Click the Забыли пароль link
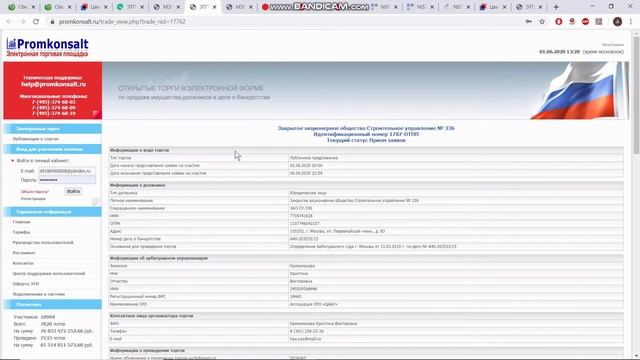640x360 pixels. coord(35,191)
